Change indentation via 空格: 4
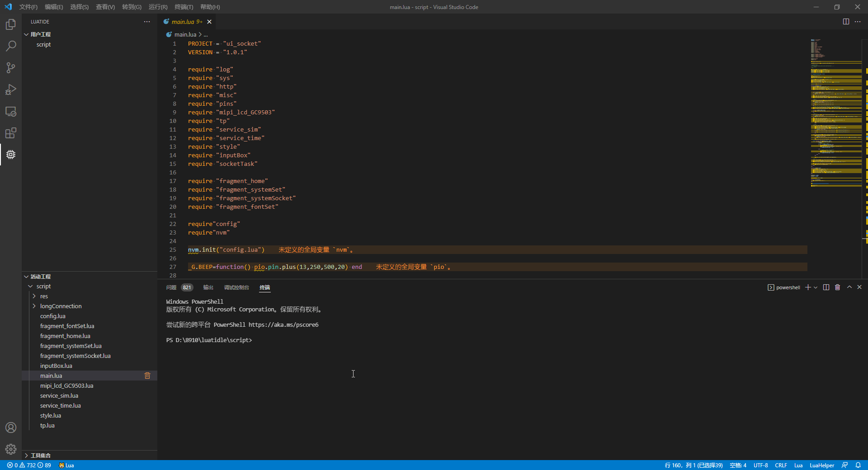Image resolution: width=868 pixels, height=470 pixels. click(738, 465)
